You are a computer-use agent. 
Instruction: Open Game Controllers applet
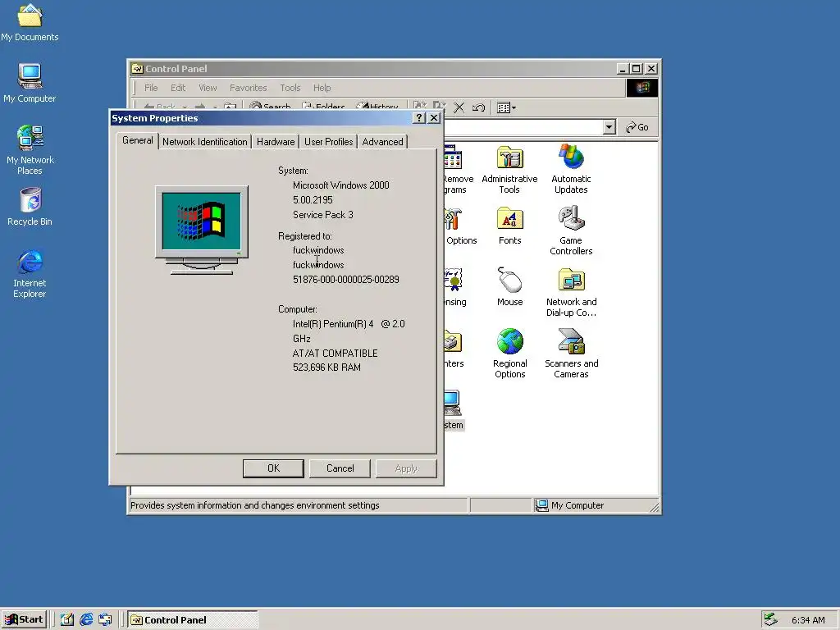(571, 231)
